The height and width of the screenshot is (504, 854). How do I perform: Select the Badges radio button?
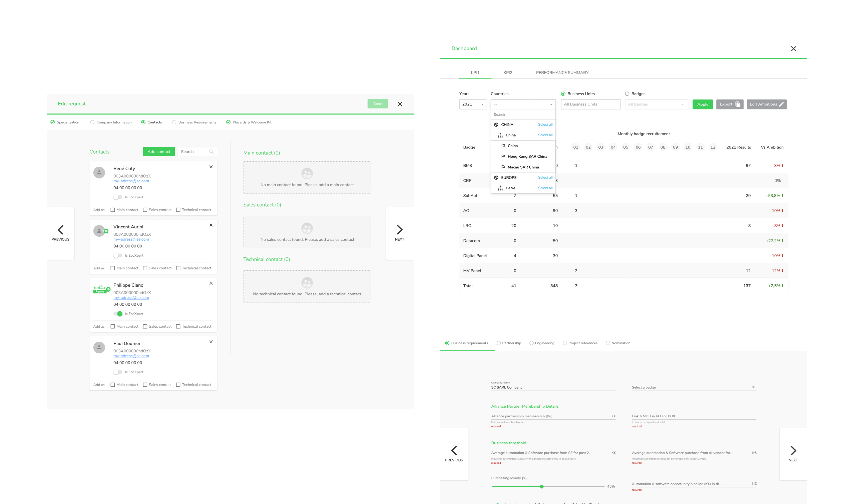click(627, 94)
